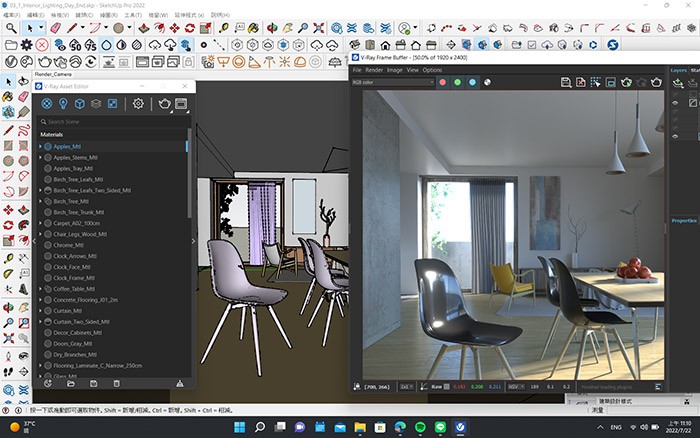Expand the Apples_Mtl material entry
The width and height of the screenshot is (700, 438).
(40, 146)
